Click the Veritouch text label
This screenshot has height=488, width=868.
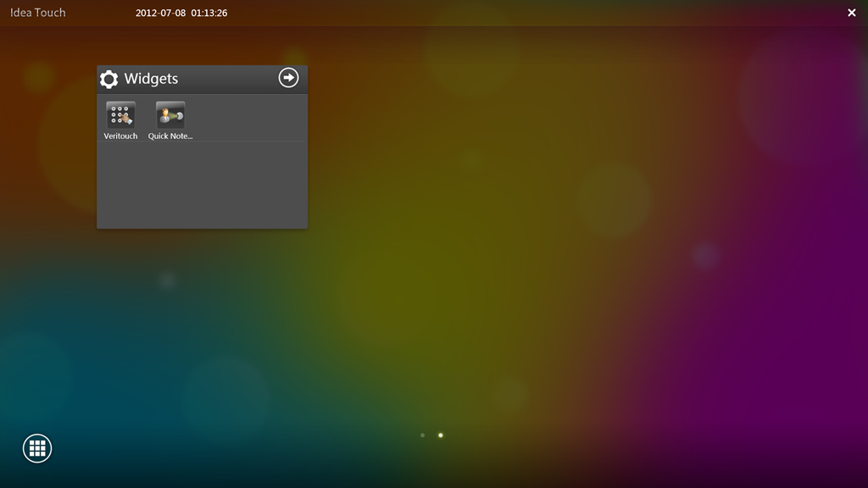[x=120, y=136]
